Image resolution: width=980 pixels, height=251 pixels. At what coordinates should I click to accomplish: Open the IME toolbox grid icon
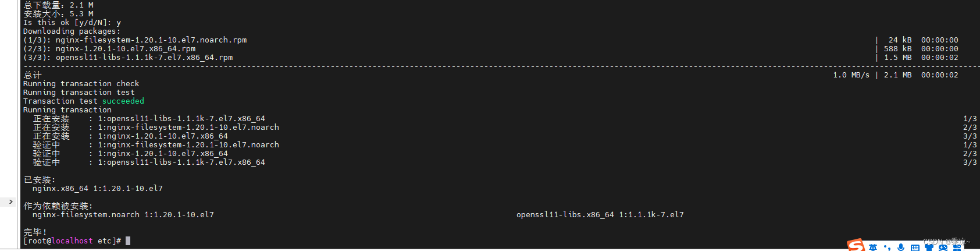958,248
